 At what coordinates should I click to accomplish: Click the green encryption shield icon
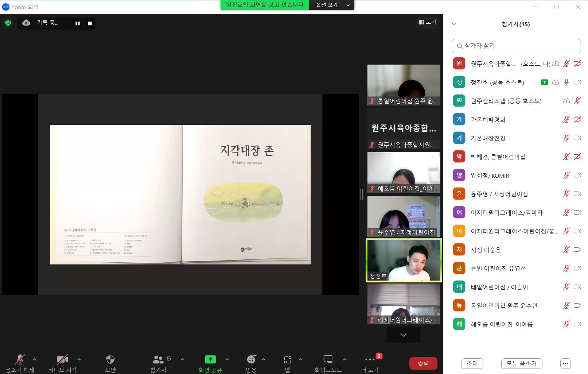pyautogui.click(x=8, y=23)
